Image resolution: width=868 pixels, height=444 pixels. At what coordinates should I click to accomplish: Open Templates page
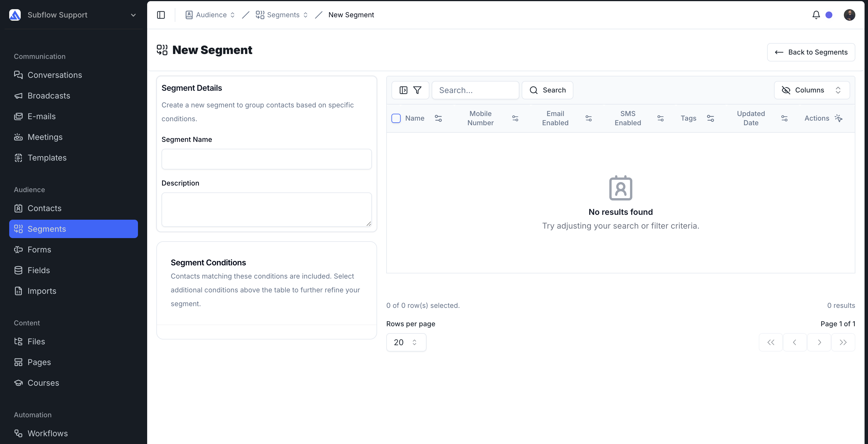[x=74, y=158]
